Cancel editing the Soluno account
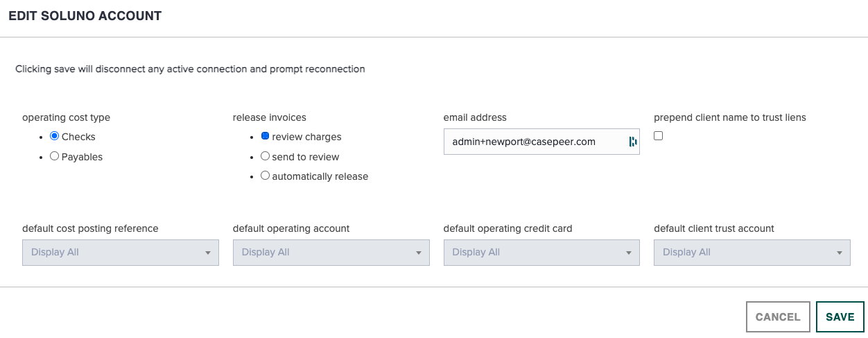This screenshot has width=868, height=338. pyautogui.click(x=778, y=316)
